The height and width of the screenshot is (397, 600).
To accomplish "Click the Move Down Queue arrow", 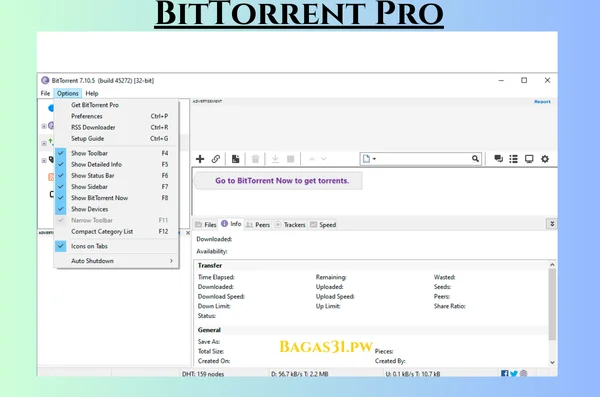I will point(324,159).
